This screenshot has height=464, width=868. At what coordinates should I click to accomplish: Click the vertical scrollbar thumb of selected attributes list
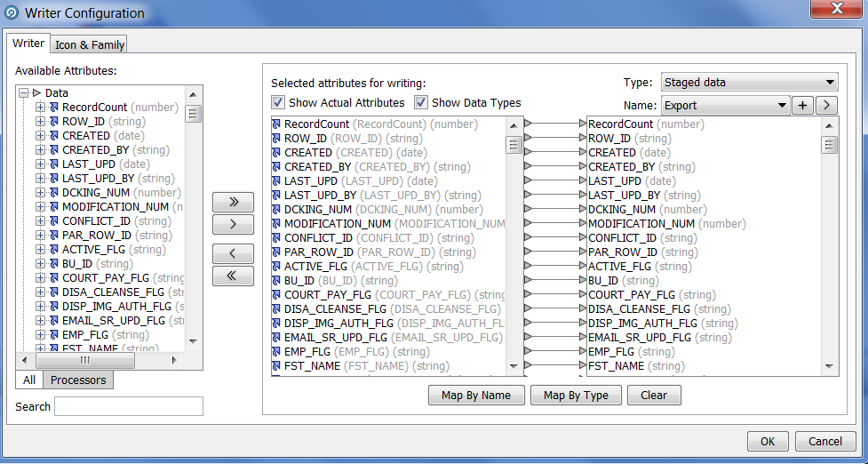(x=514, y=145)
